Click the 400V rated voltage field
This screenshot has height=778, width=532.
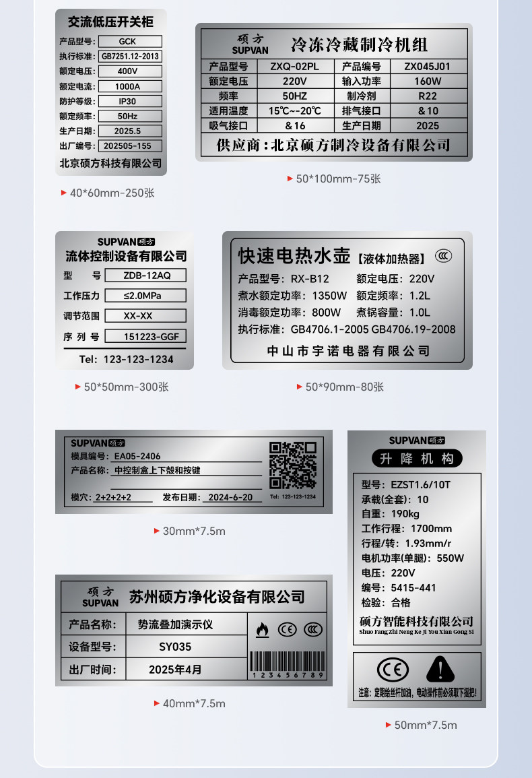click(130, 71)
